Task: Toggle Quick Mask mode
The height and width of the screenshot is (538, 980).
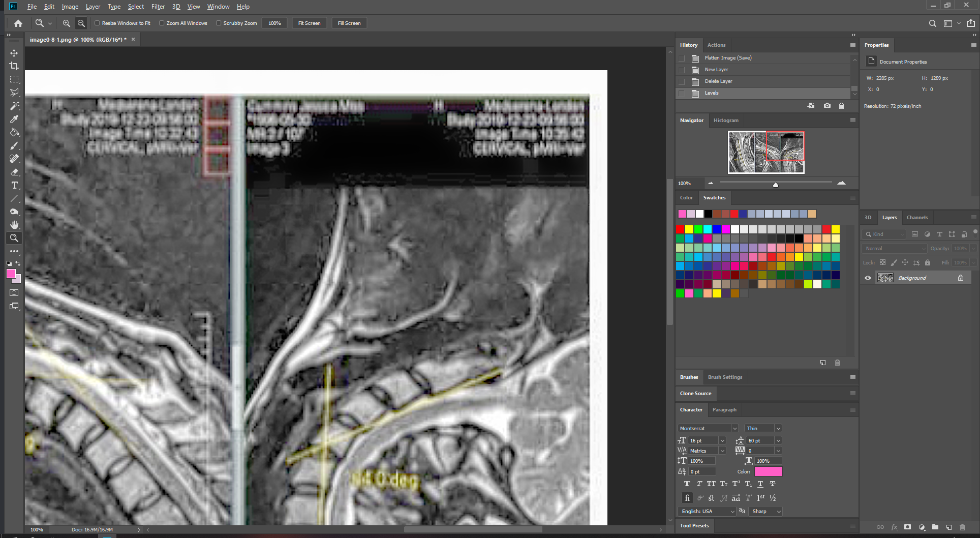Action: click(x=14, y=293)
